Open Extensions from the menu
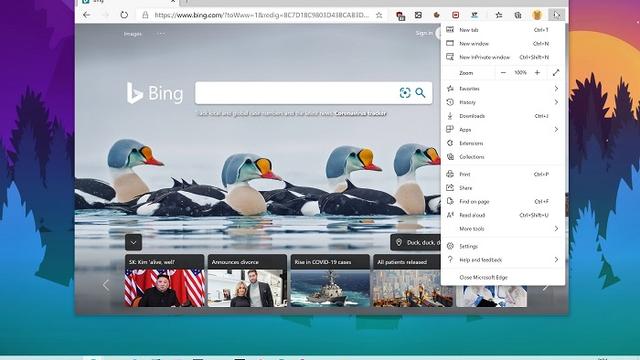 coord(503,143)
